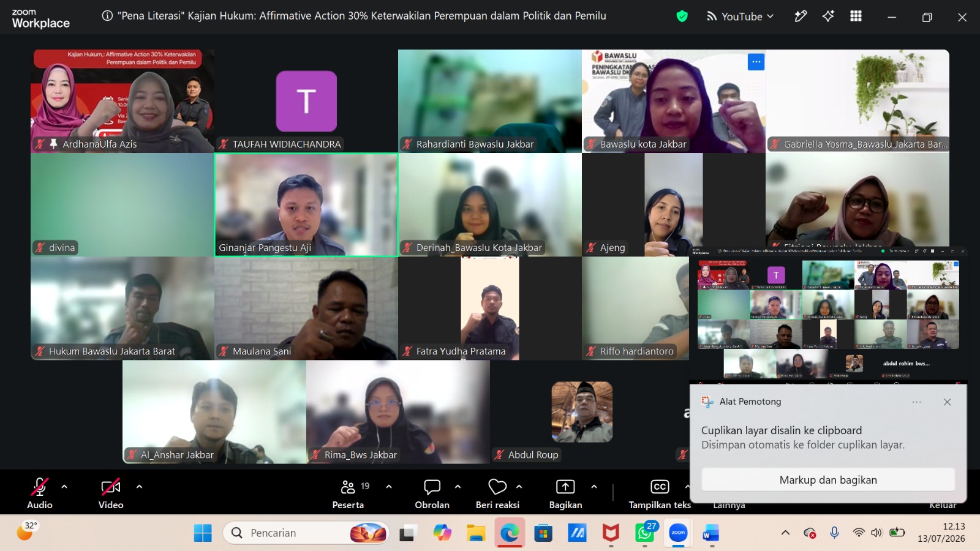
Task: Start camera with the Video button
Action: coord(111,493)
